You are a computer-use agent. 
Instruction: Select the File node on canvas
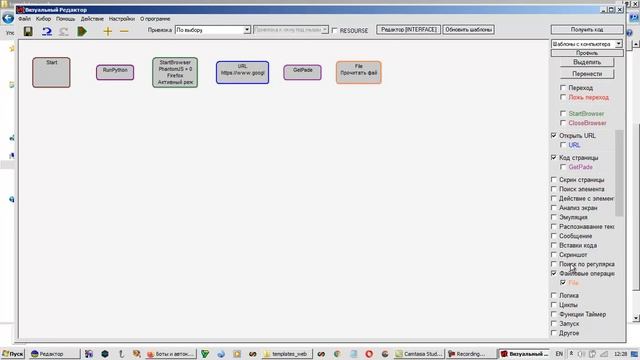[359, 72]
